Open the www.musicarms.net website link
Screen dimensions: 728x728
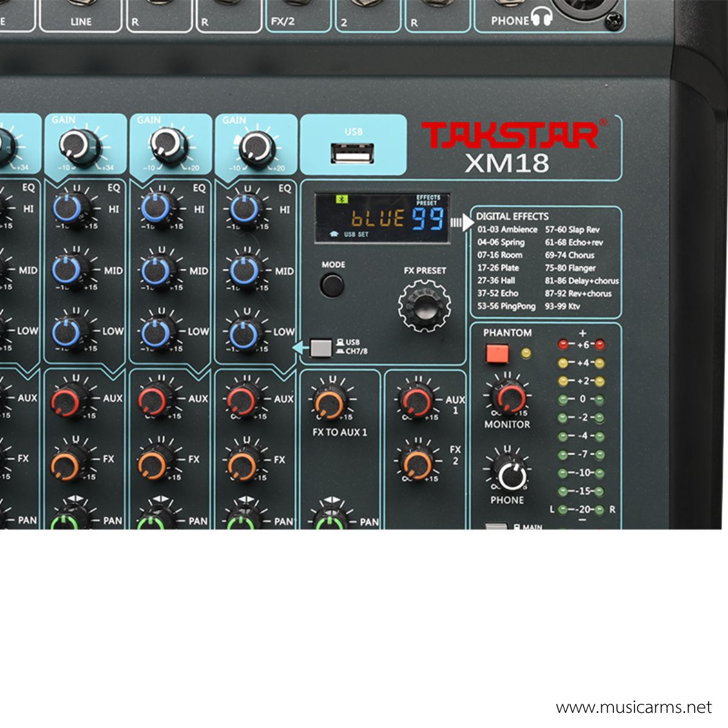click(x=633, y=707)
